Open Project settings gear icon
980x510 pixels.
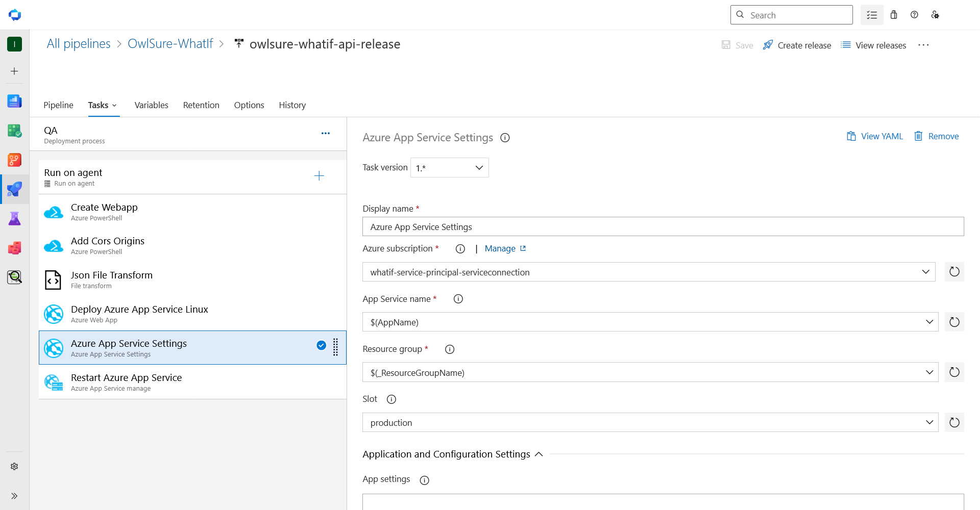(x=14, y=466)
